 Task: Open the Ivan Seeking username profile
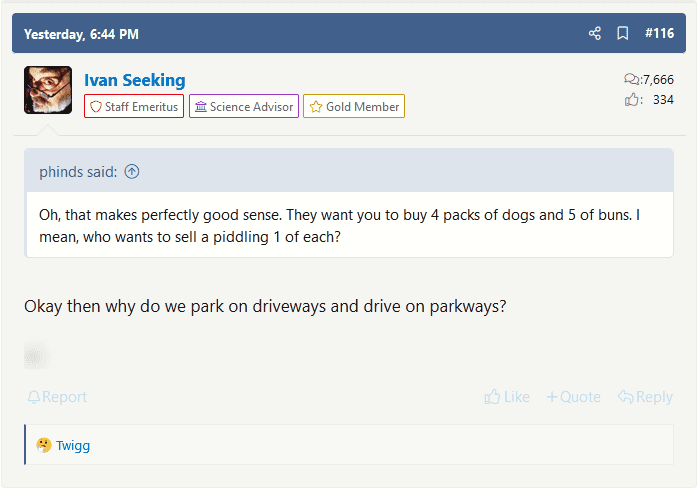134,80
